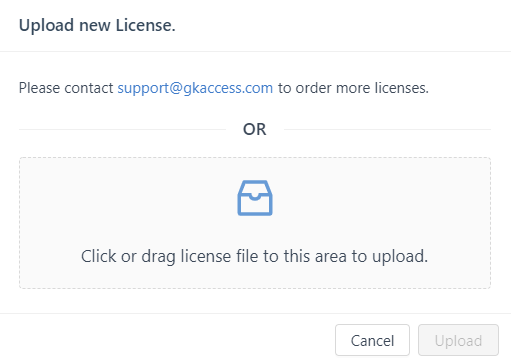Cancel the license upload dialog

click(372, 340)
